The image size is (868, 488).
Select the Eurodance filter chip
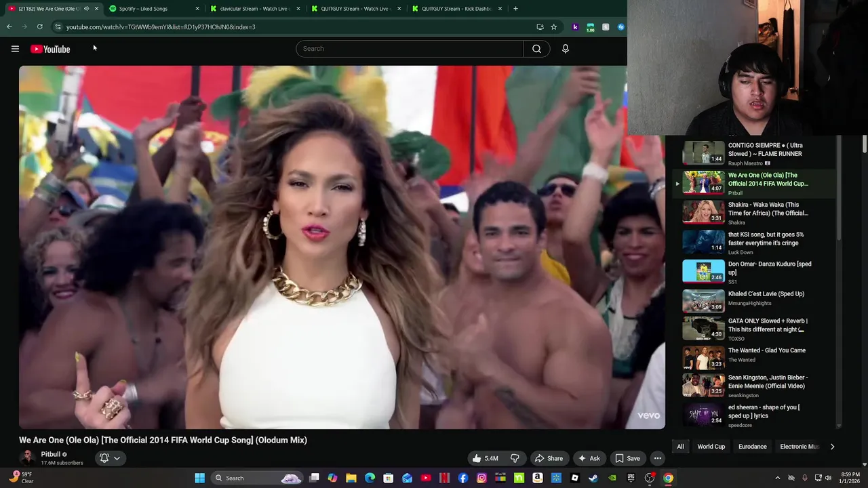tap(752, 447)
